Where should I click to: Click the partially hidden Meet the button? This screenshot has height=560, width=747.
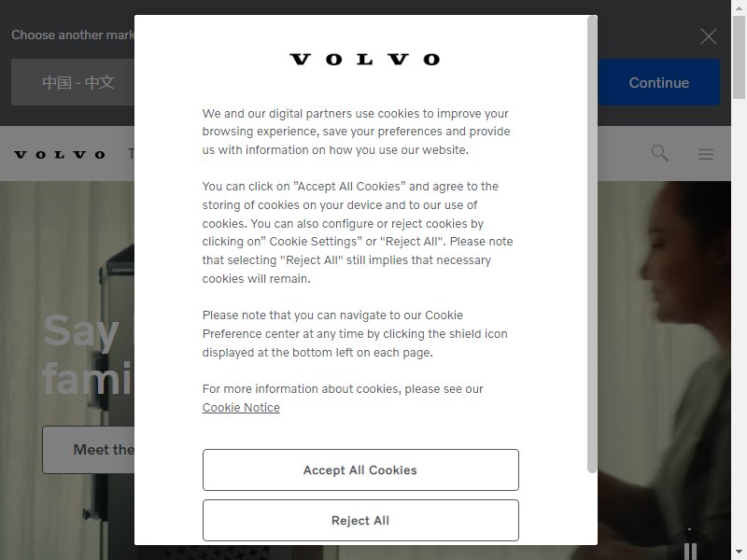coord(89,450)
